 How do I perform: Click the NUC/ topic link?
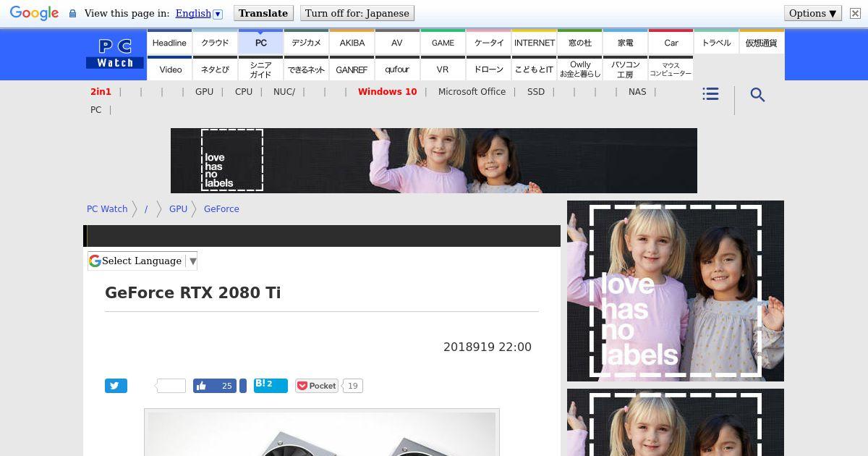pyautogui.click(x=284, y=91)
